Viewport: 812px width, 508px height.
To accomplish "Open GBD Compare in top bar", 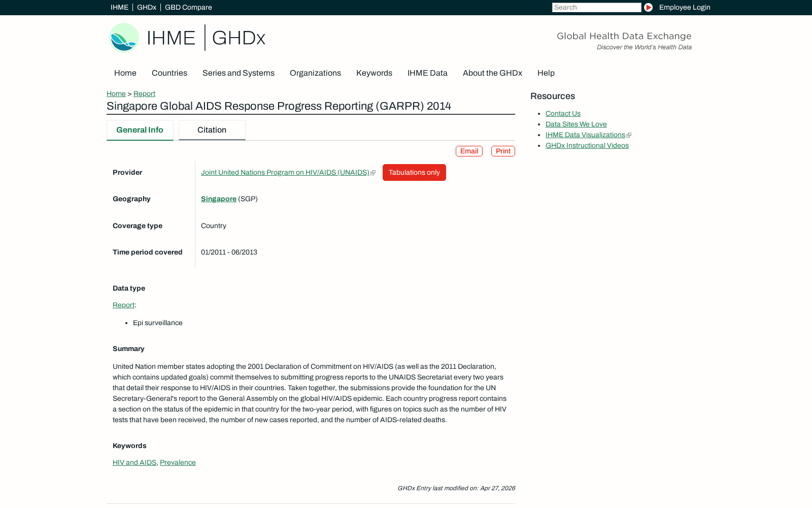I will coord(188,7).
